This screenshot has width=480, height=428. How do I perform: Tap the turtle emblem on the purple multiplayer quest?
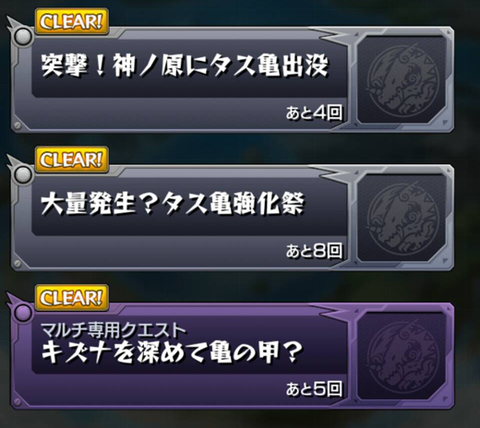402,356
